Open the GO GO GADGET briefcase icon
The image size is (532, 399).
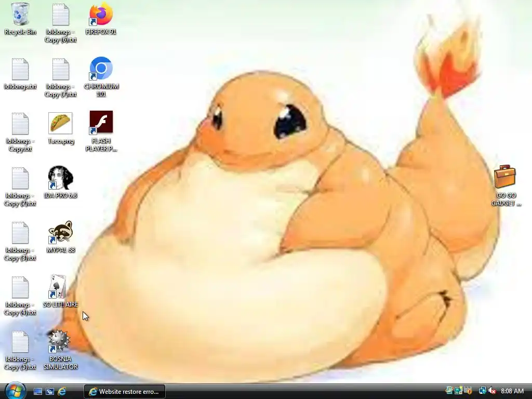[x=506, y=185]
